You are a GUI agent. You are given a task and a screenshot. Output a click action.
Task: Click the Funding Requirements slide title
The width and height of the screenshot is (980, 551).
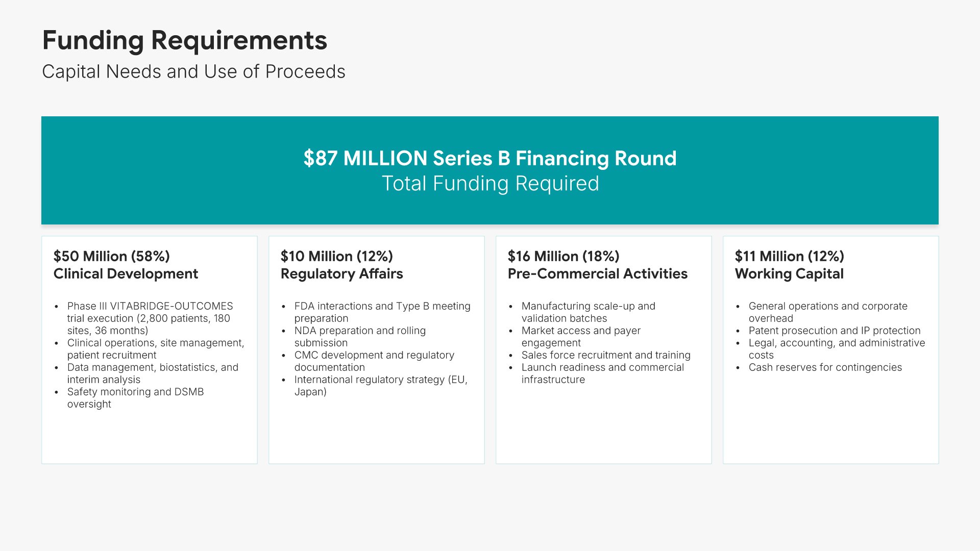pos(184,40)
